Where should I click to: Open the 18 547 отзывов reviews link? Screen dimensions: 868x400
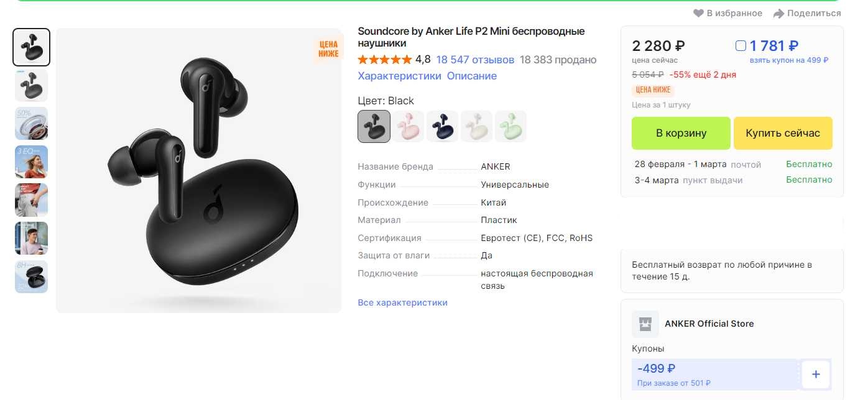pyautogui.click(x=475, y=60)
